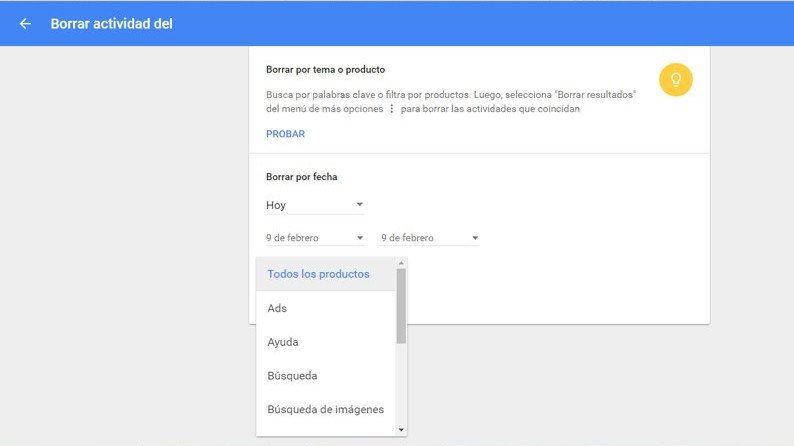794x446 pixels.
Task: Choose "Búsqueda de imágenes" option
Action: tap(325, 409)
